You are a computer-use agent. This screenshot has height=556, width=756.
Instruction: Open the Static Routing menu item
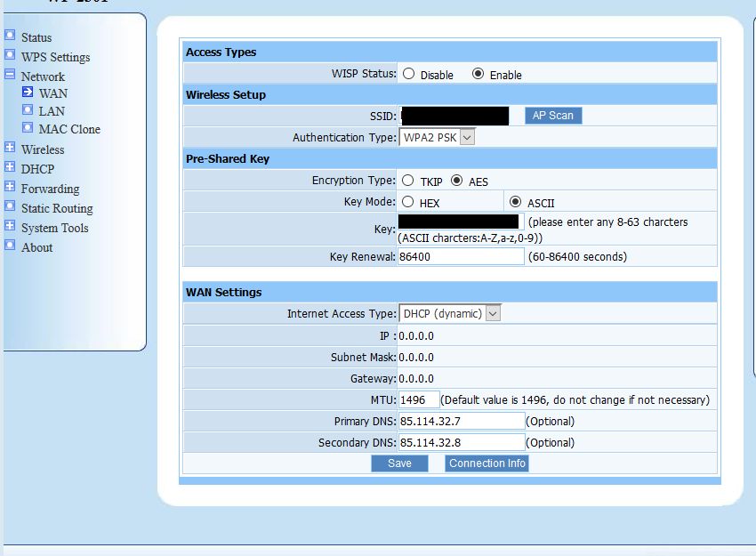(x=57, y=208)
